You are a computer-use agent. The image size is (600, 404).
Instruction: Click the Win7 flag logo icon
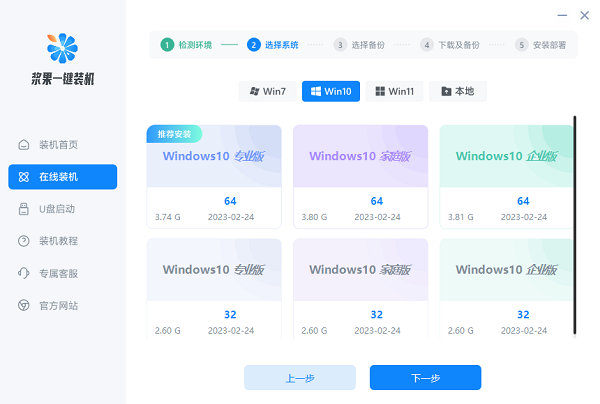click(254, 91)
